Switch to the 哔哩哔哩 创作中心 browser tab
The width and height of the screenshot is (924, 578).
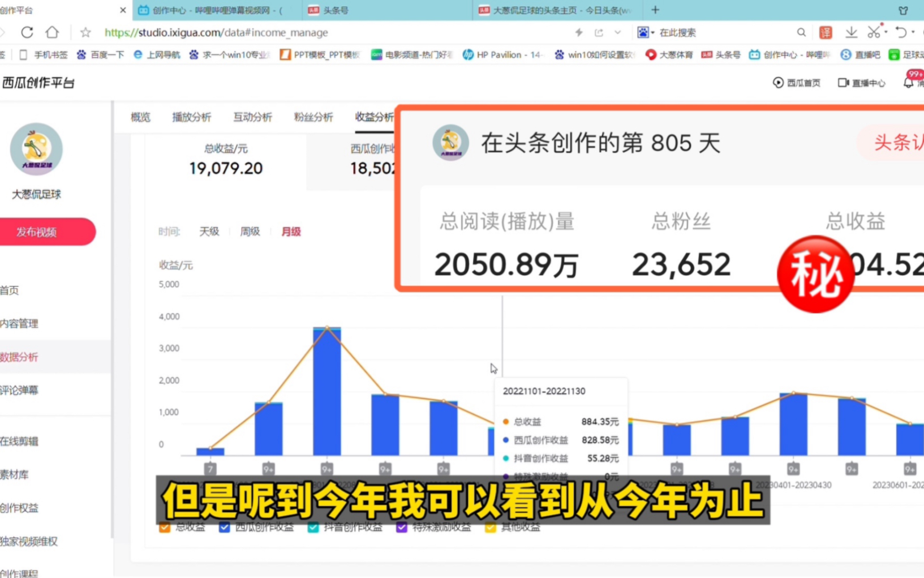click(218, 10)
